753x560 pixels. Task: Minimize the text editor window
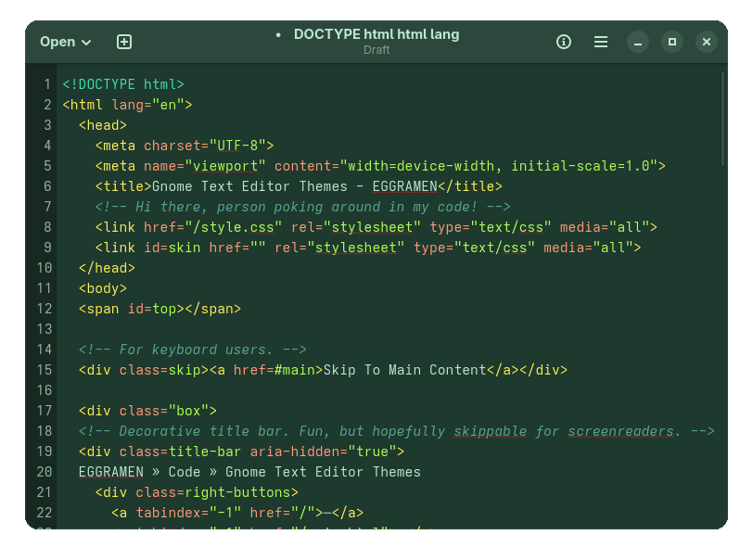click(637, 42)
